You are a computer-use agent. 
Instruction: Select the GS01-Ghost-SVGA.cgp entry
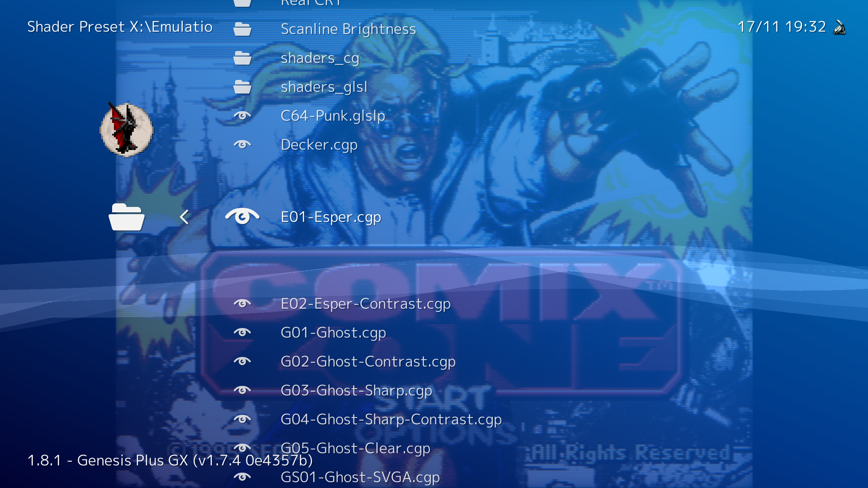[x=360, y=478]
